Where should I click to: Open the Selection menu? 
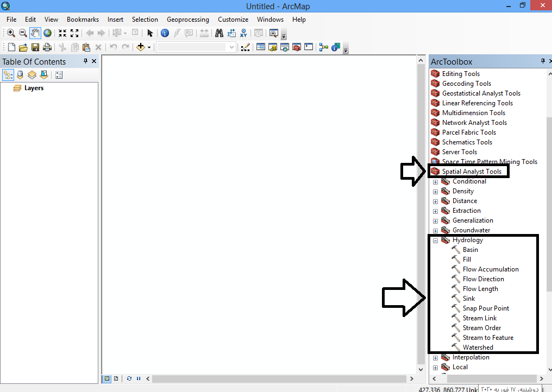[x=145, y=20]
